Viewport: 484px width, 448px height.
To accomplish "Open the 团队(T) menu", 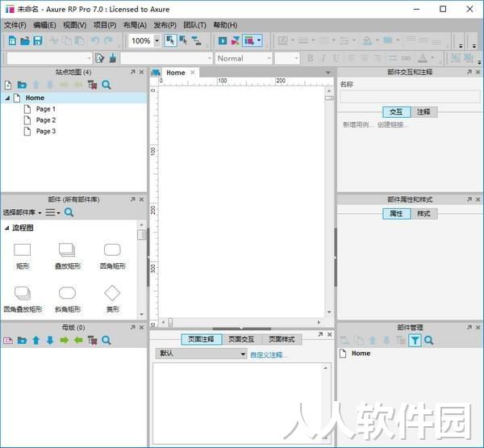I will click(x=194, y=25).
